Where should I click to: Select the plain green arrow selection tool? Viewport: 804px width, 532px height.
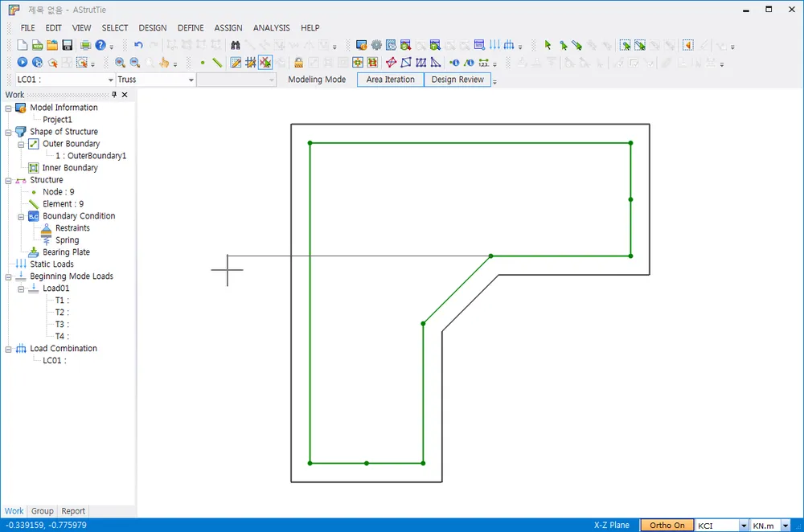coord(548,45)
